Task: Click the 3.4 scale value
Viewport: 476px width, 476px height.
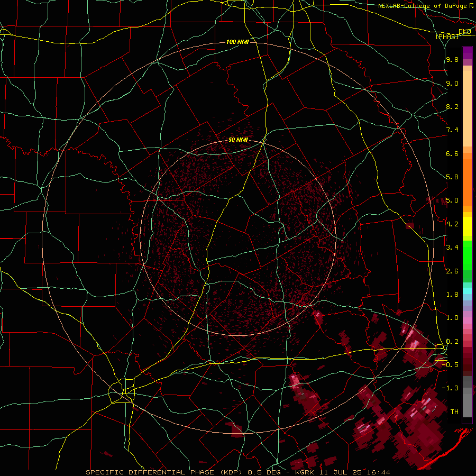Action: tap(452, 248)
